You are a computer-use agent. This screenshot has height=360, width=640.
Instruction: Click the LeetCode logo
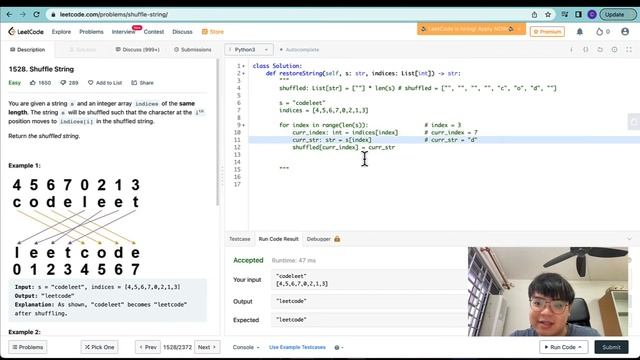click(26, 31)
